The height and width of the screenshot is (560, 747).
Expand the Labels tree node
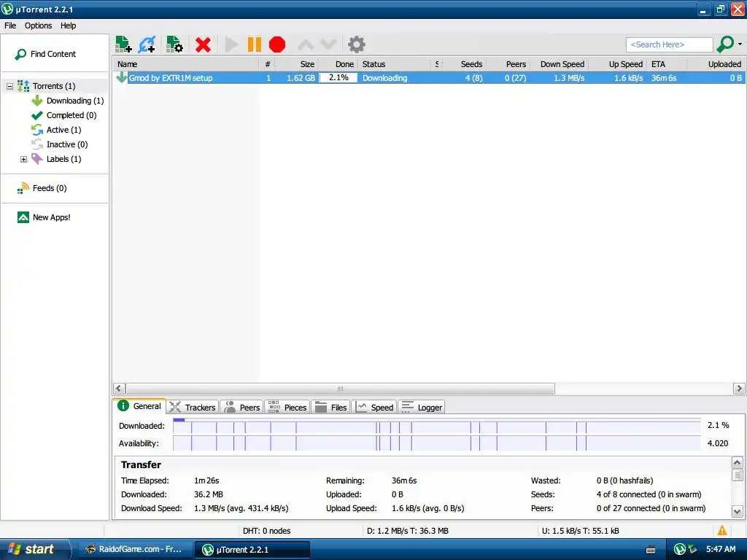coord(24,159)
